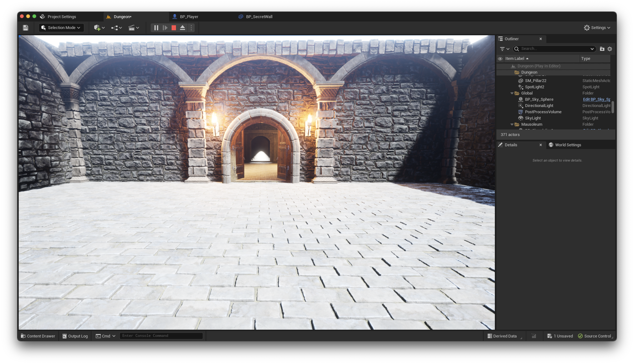The height and width of the screenshot is (364, 634).
Task: Open the Outliner filter dropdown
Action: [504, 49]
